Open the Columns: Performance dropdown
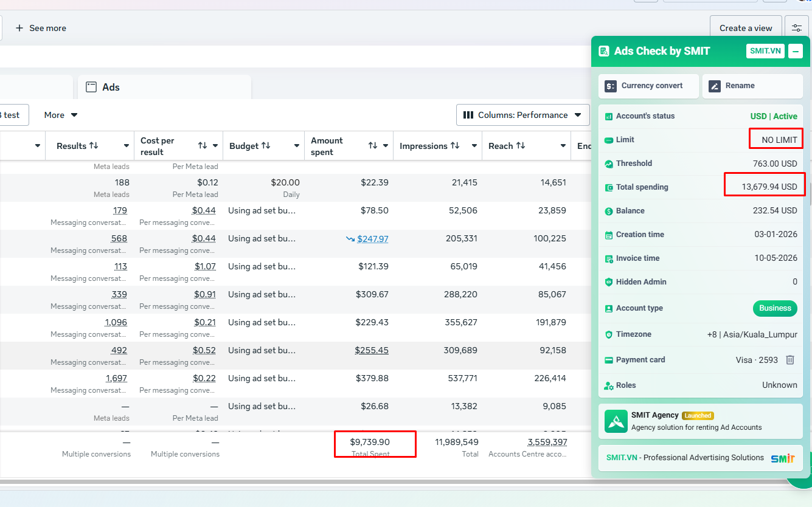The width and height of the screenshot is (812, 507). pos(523,115)
